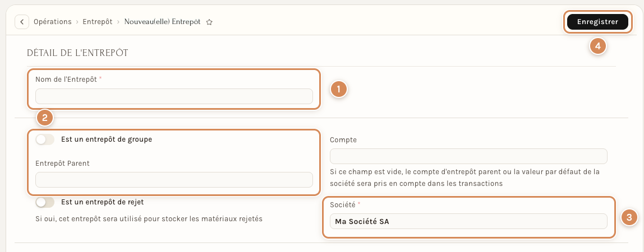Click the 'Est un entrepôt de groupe' label
Screen dimensions: 644x252
tap(107, 139)
